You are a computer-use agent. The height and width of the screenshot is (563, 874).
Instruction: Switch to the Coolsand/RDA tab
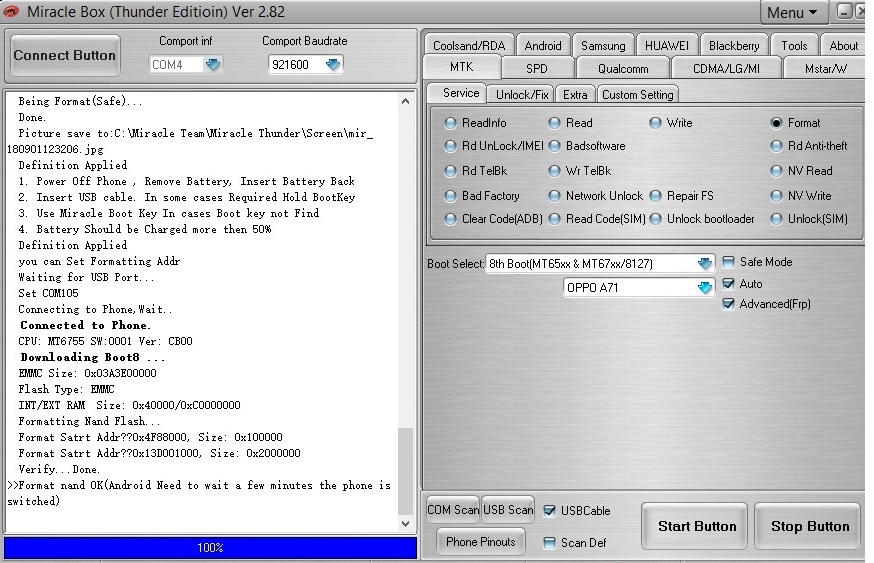[469, 46]
